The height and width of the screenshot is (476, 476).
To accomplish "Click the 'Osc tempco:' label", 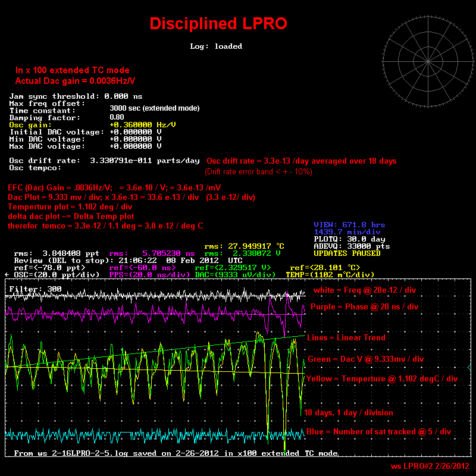I will tap(35, 168).
